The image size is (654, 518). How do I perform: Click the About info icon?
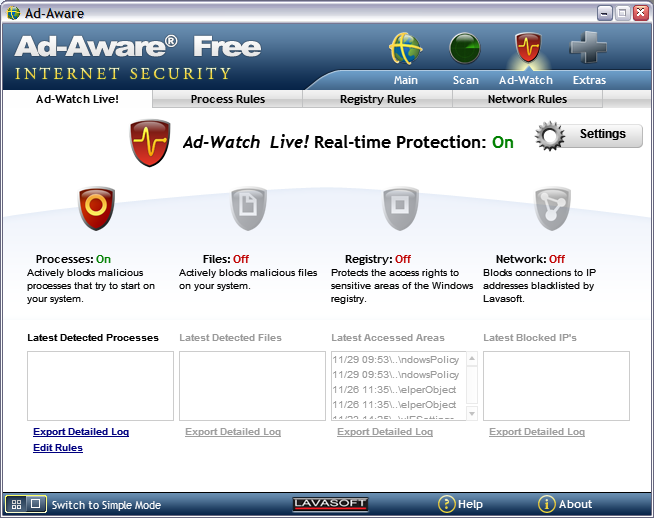546,504
